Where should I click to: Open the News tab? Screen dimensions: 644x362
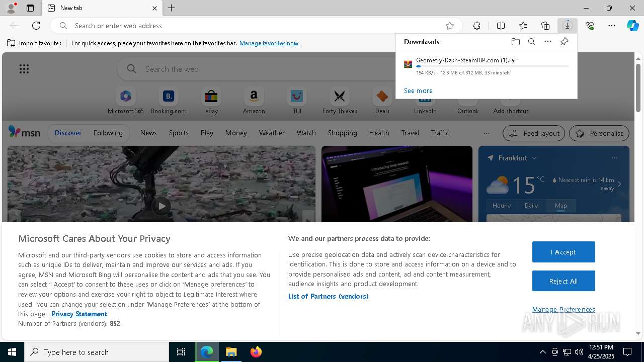(x=148, y=133)
